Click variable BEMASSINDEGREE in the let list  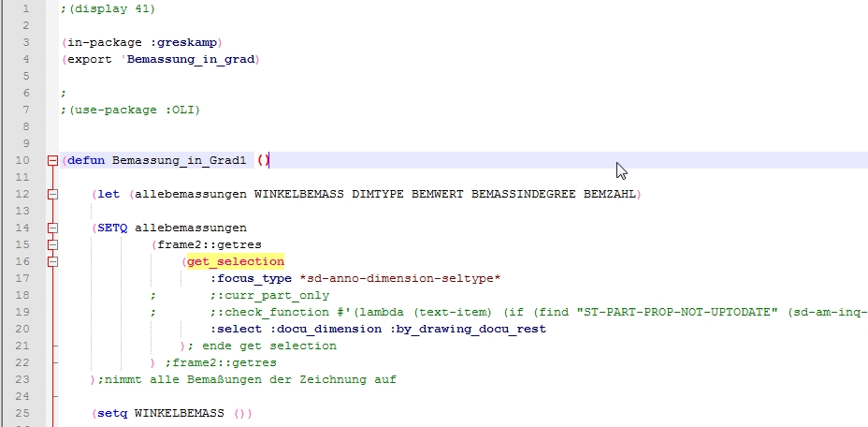(524, 194)
